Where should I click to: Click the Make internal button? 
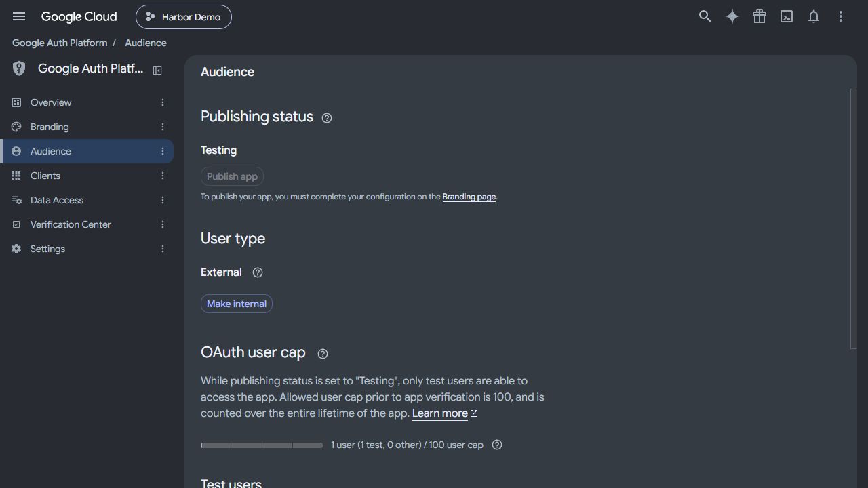coord(237,304)
